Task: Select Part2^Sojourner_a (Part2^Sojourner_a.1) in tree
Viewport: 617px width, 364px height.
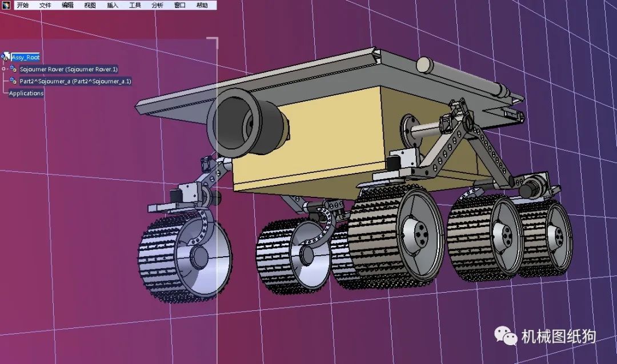Action: click(75, 82)
